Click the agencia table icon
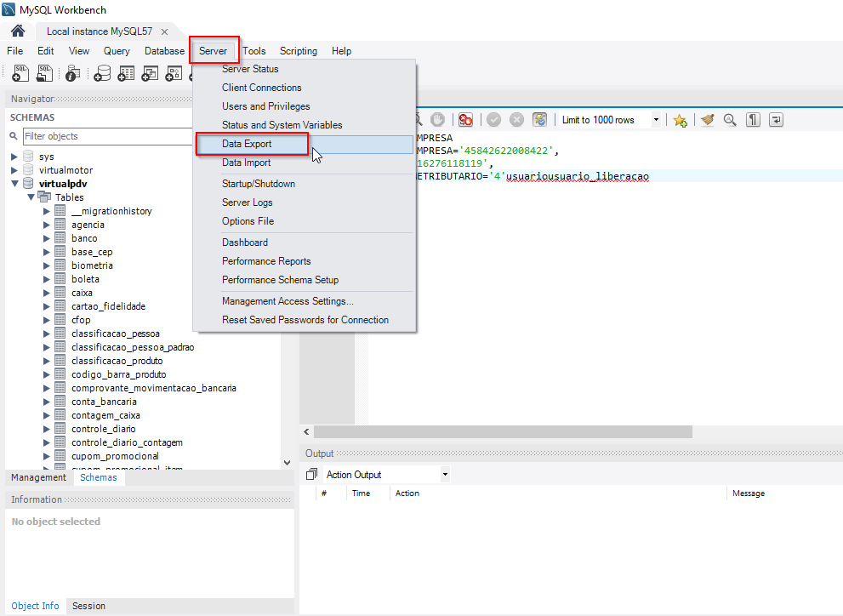 [x=60, y=224]
